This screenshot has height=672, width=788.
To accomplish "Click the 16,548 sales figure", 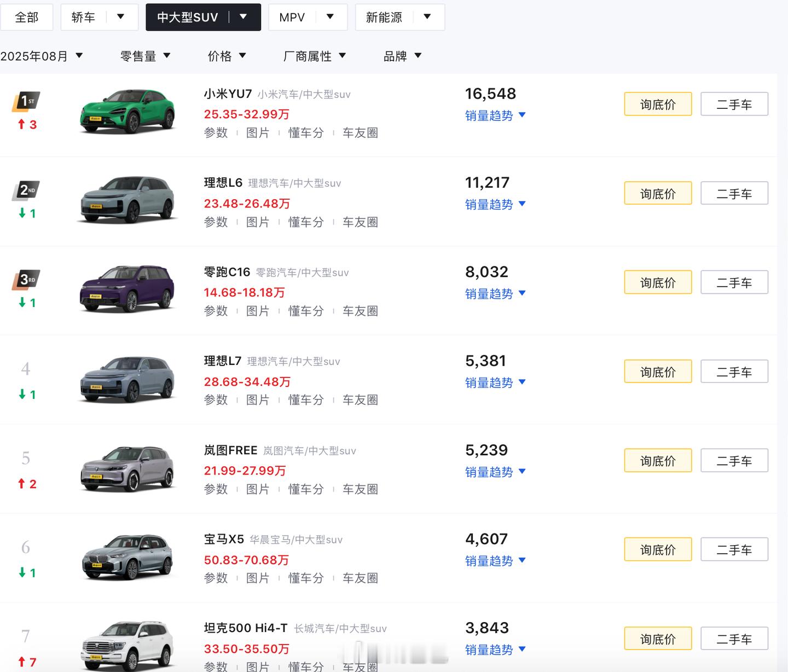I will coord(490,94).
